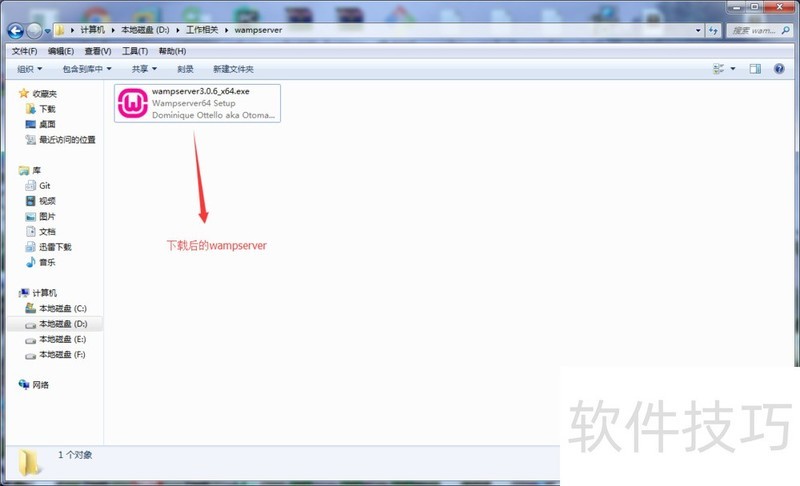Open 最近访问的位置

pyautogui.click(x=60, y=139)
